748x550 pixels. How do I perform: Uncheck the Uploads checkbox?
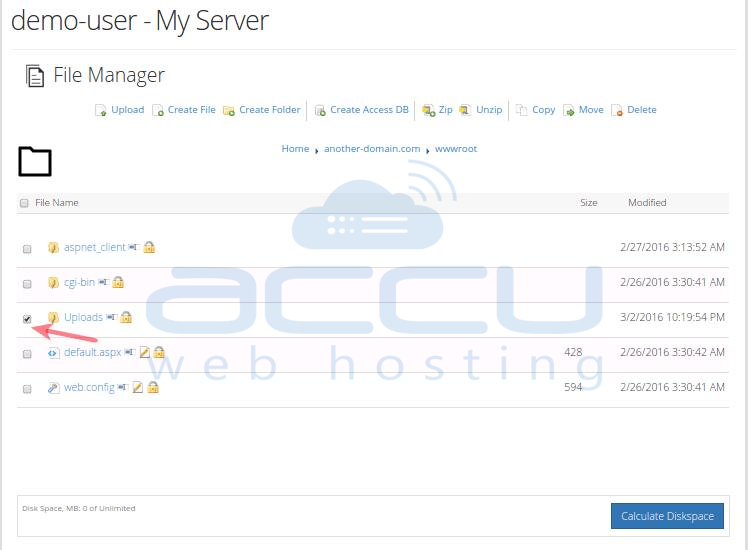[27, 319]
